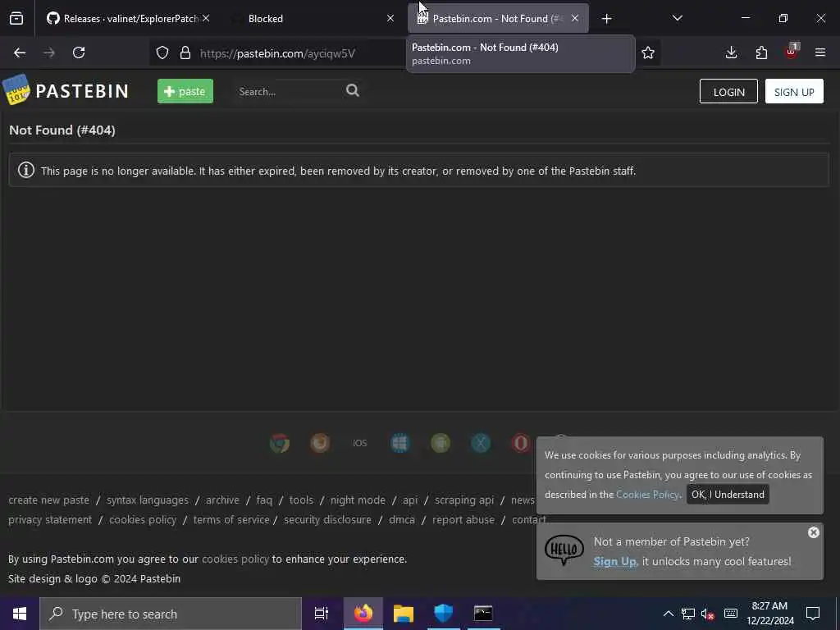The height and width of the screenshot is (630, 840).
Task: Open Firefox application hamburger menu
Action: [x=820, y=52]
